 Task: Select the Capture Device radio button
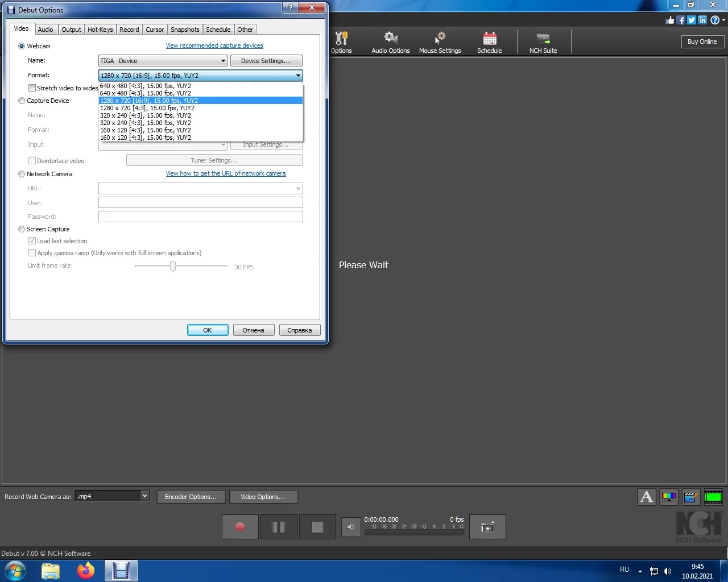[x=22, y=101]
